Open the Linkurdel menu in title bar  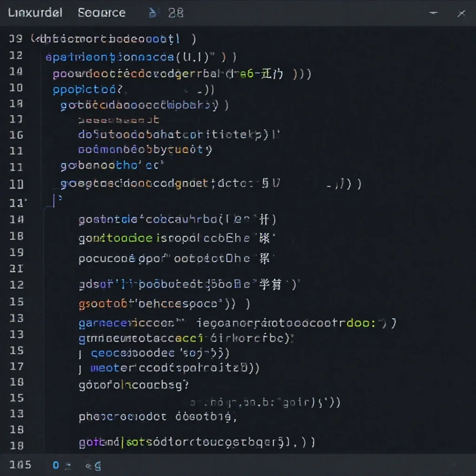35,13
